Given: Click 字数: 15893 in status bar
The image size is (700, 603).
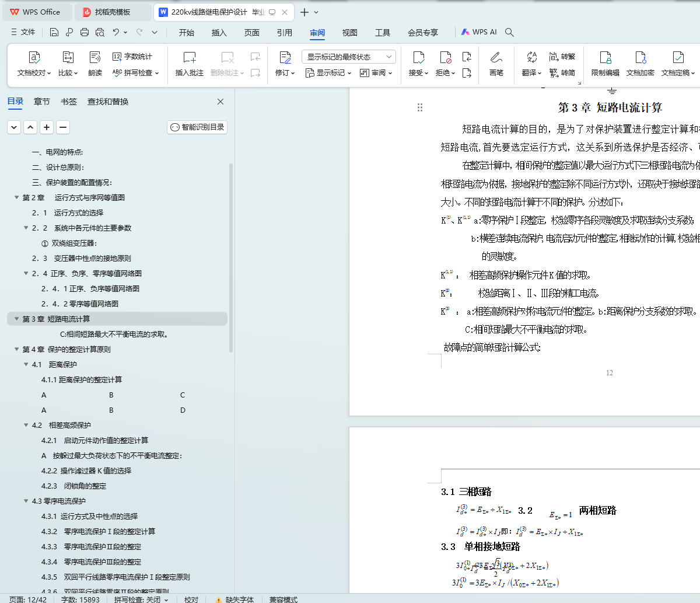Looking at the screenshot, I should 80,599.
